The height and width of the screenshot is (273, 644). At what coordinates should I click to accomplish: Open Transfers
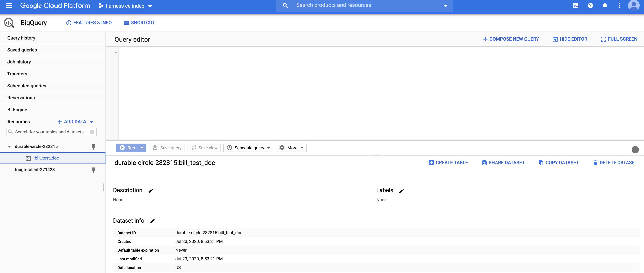(53, 74)
